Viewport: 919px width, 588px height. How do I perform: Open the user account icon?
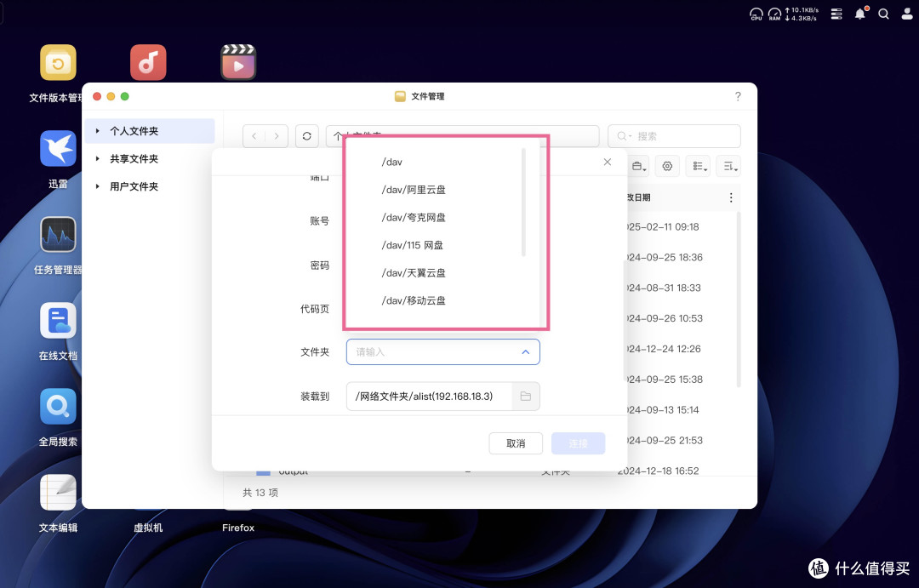coord(907,14)
